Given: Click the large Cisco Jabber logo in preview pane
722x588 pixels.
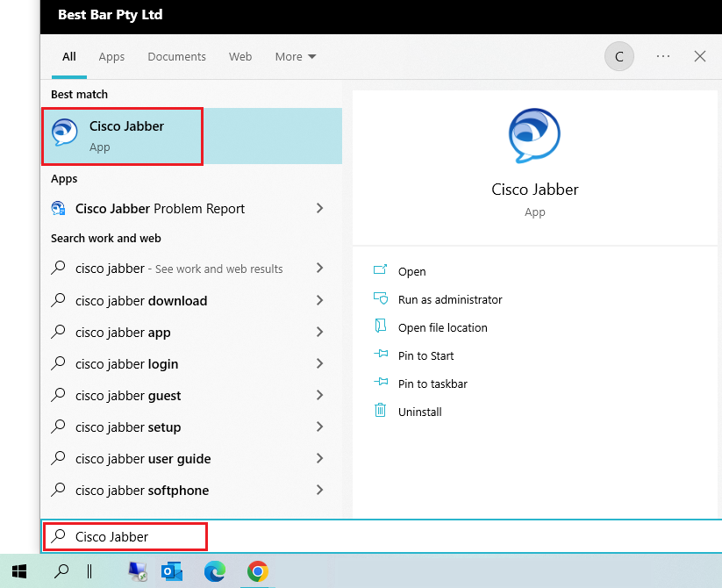Looking at the screenshot, I should tap(534, 135).
